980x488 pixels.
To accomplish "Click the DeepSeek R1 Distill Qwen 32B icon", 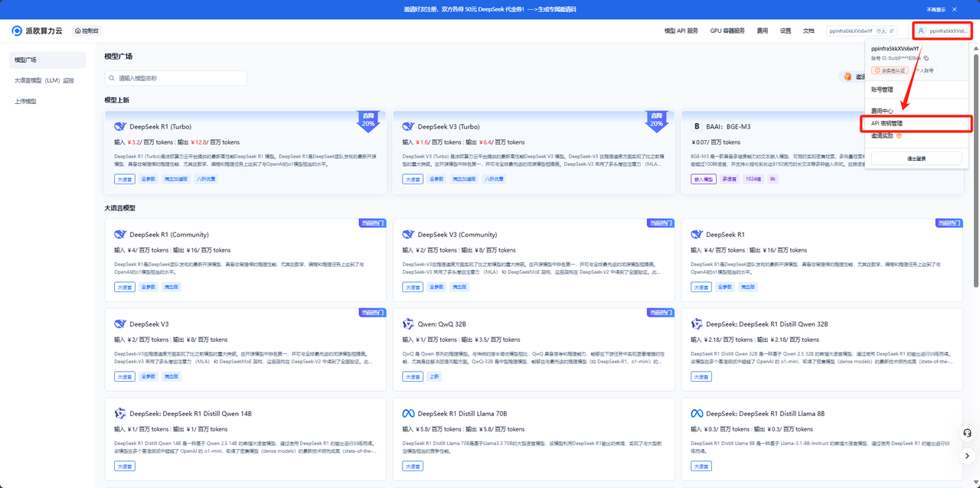I will tap(697, 324).
